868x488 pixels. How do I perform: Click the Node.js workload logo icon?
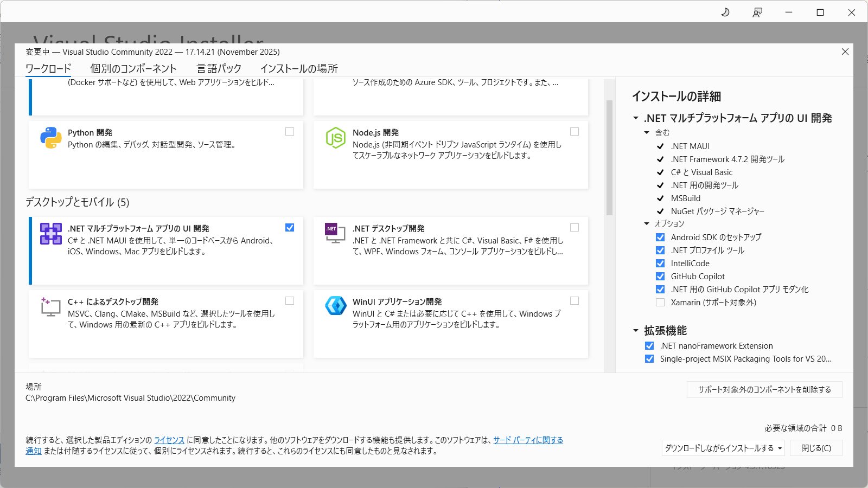click(x=335, y=138)
